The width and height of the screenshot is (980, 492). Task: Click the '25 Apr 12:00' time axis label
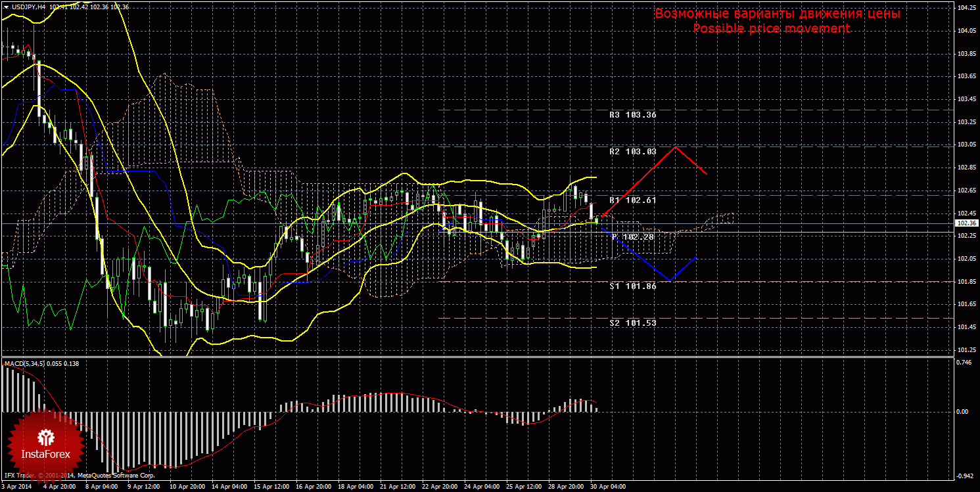click(525, 487)
